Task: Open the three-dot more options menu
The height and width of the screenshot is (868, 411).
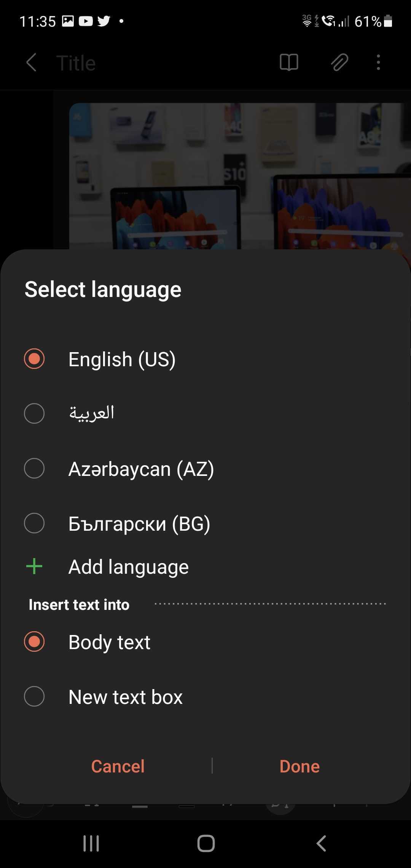Action: coord(378,62)
